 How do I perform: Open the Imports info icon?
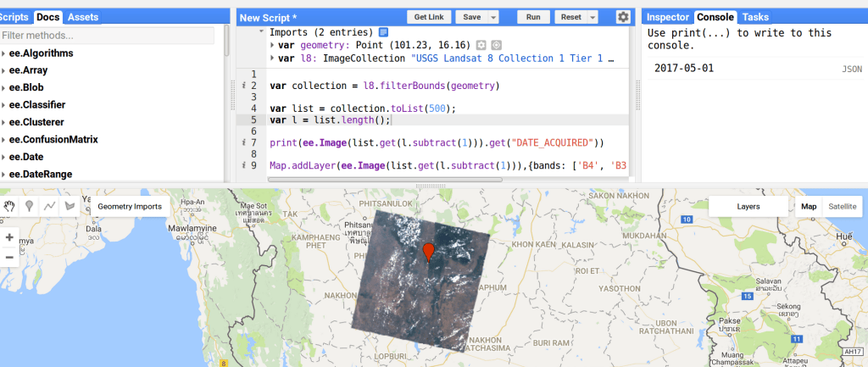click(383, 32)
